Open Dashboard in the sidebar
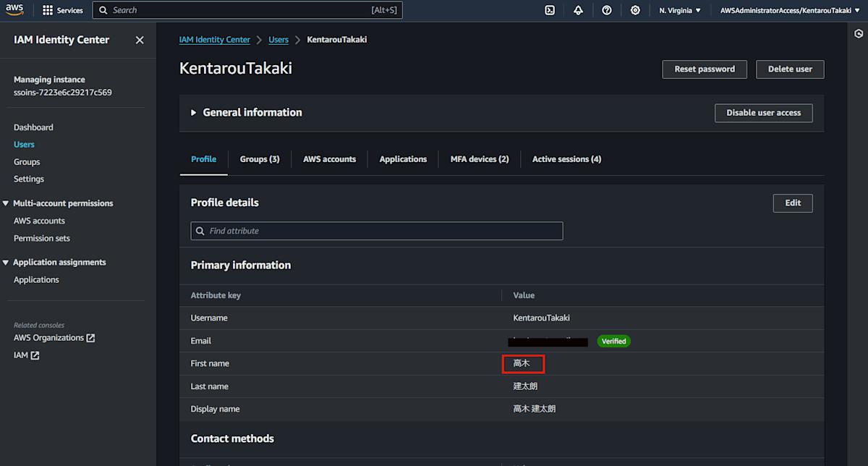The width and height of the screenshot is (868, 466). [x=33, y=127]
